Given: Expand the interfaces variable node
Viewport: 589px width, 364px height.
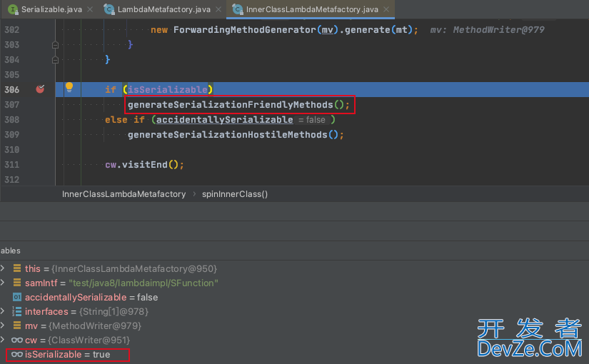Looking at the screenshot, I should click(3, 311).
